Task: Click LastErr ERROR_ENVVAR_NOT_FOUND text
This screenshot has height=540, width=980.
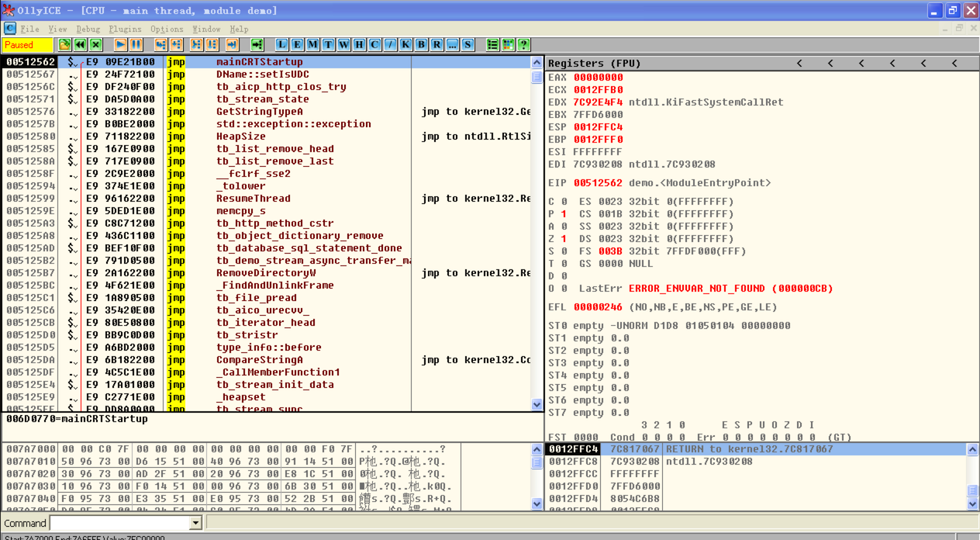Action: click(x=730, y=288)
